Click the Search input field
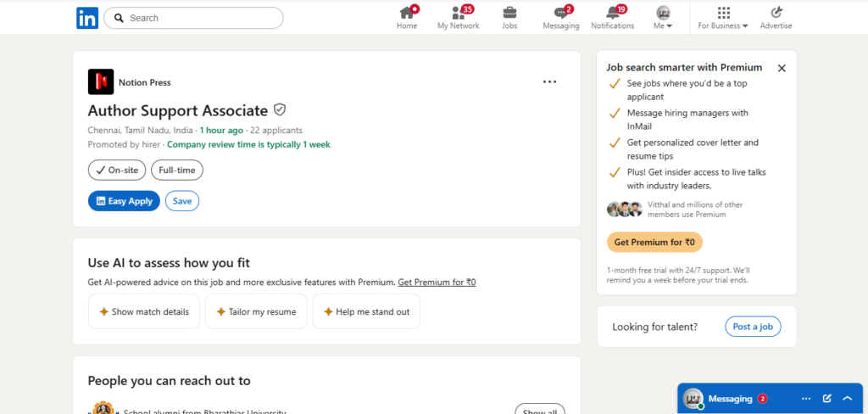Viewport: 868px width, 414px height. (x=194, y=18)
